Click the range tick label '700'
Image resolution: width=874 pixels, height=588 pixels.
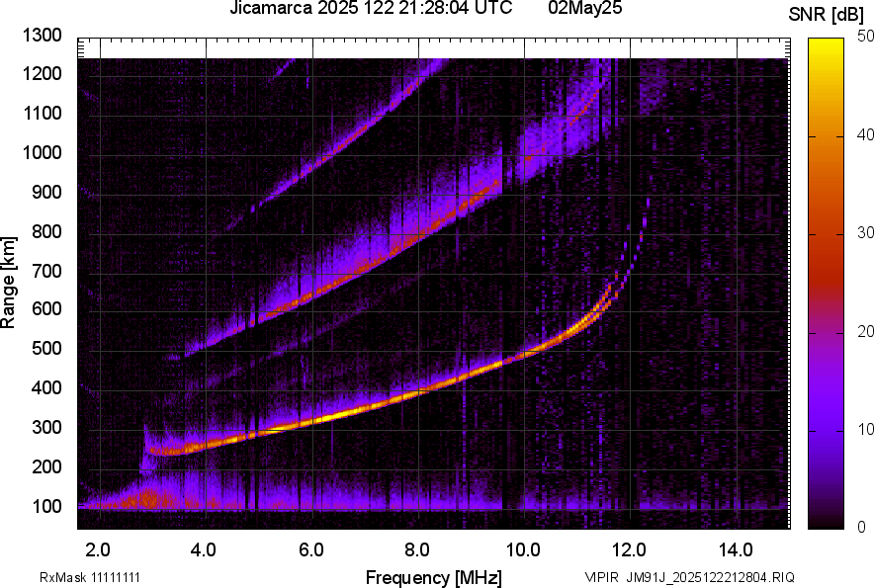click(x=46, y=271)
